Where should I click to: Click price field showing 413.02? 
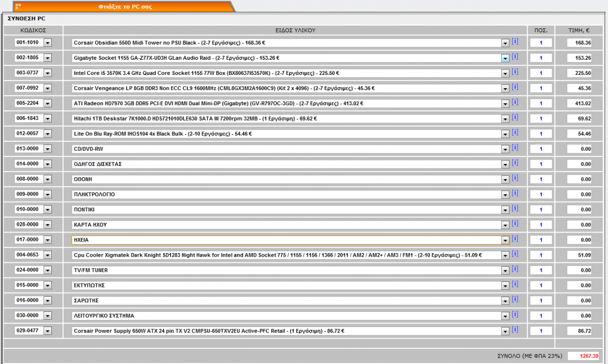(580, 103)
